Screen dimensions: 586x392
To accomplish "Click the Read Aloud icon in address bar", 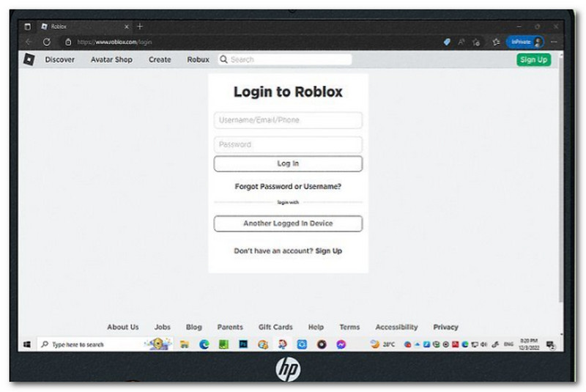I will click(461, 42).
